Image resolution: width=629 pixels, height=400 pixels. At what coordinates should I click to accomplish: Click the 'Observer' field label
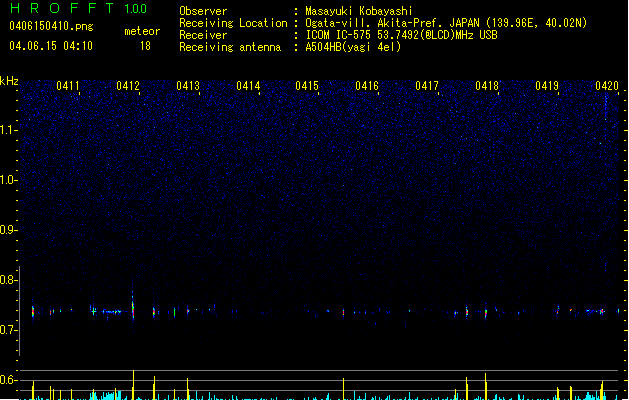pos(203,11)
